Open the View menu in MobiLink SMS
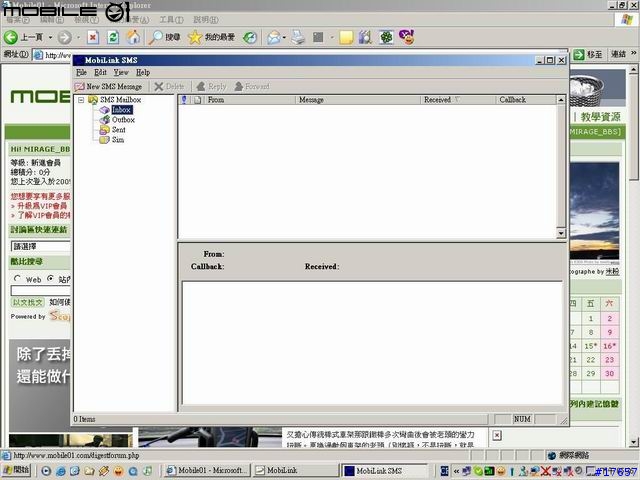The image size is (640, 480). point(121,72)
